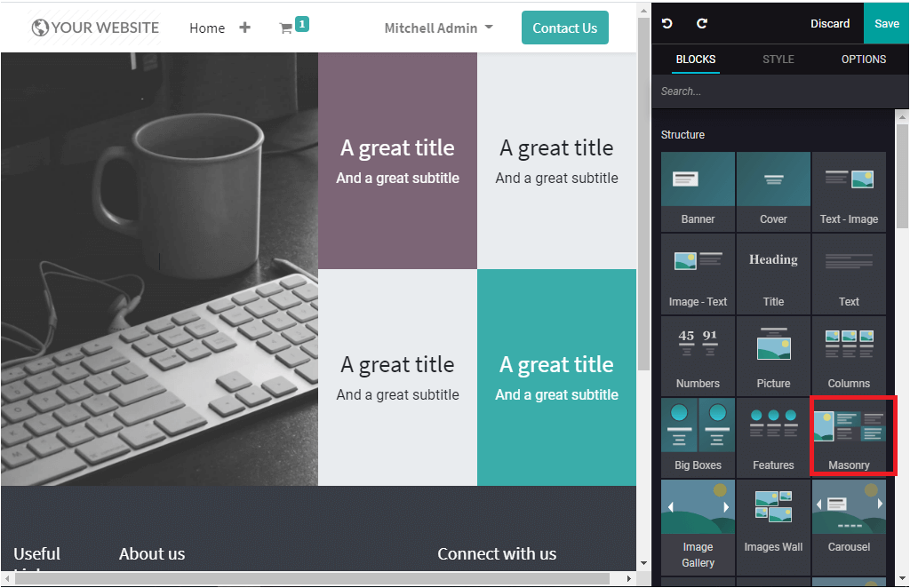The image size is (910, 588).
Task: Switch to the BLOCKS tab
Action: click(695, 60)
